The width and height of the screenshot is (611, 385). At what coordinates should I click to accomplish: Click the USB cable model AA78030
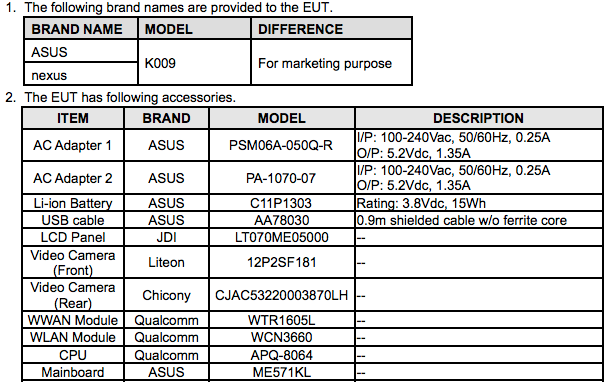(x=281, y=220)
